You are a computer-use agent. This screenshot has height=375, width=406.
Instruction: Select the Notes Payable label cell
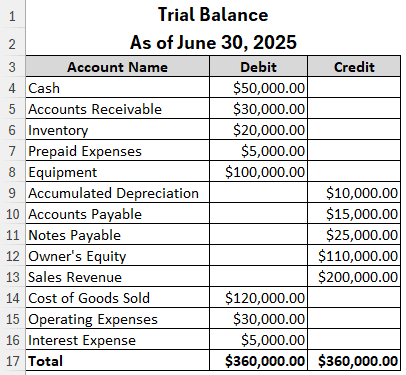pyautogui.click(x=117, y=235)
